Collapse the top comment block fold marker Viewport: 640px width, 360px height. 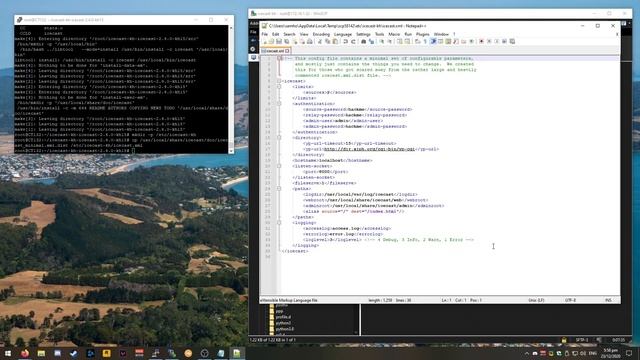coord(279,58)
